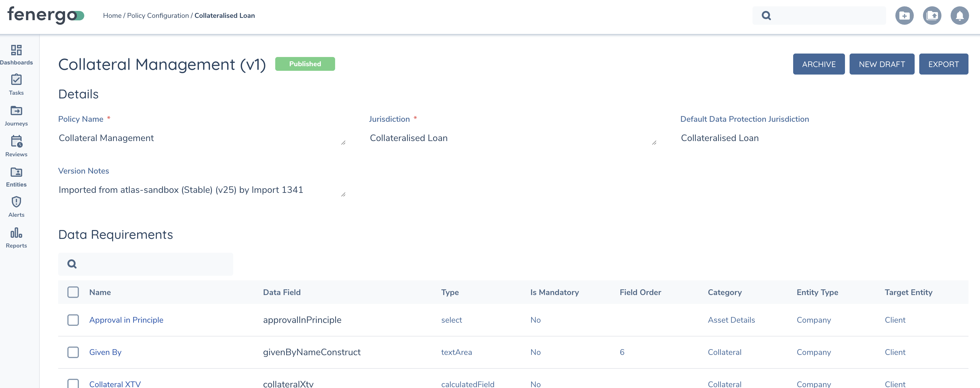
Task: Click the Version Notes resize handle
Action: tap(343, 194)
